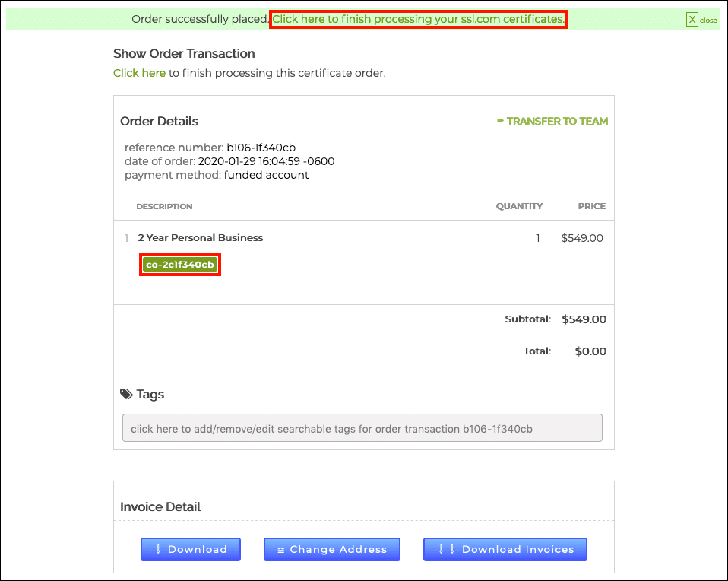Click the 'close' text in the green banner
Viewport: 728px width, 581px height.
point(708,21)
